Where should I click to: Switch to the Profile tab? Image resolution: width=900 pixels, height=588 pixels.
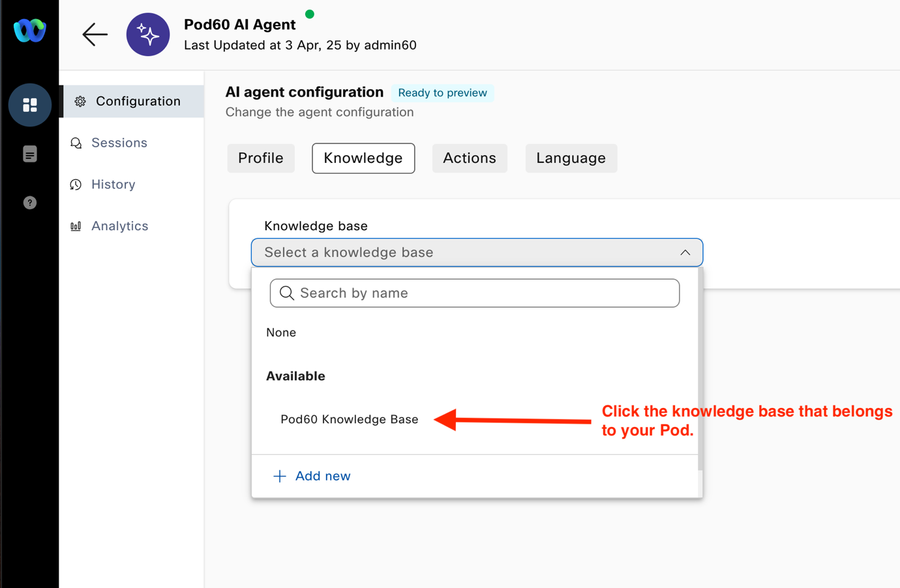click(261, 158)
